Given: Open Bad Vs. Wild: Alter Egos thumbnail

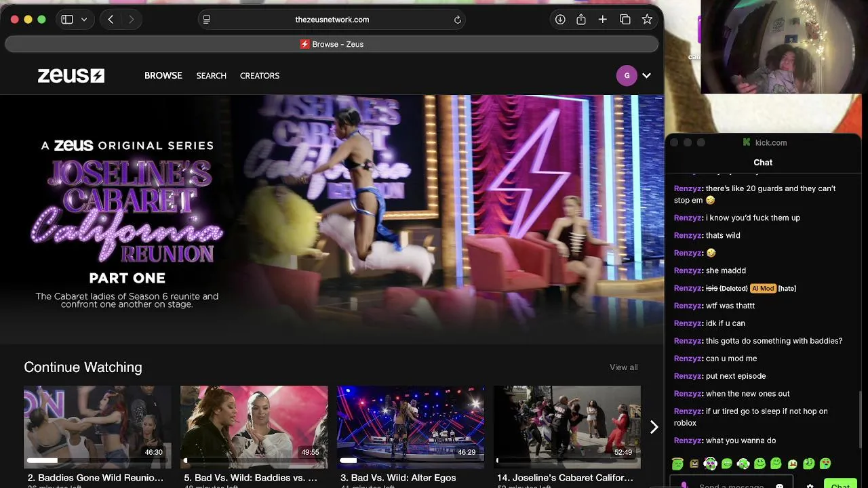Looking at the screenshot, I should pos(411,427).
